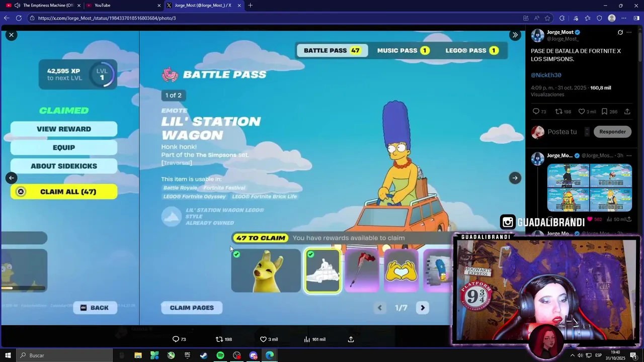Screen dimensions: 644x362
Task: Focus the 'Postea tu' reply field
Action: click(x=562, y=132)
